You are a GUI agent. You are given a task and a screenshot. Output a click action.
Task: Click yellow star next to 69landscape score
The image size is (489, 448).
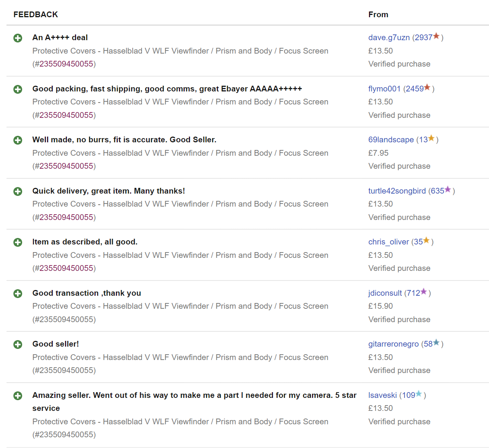[431, 138]
